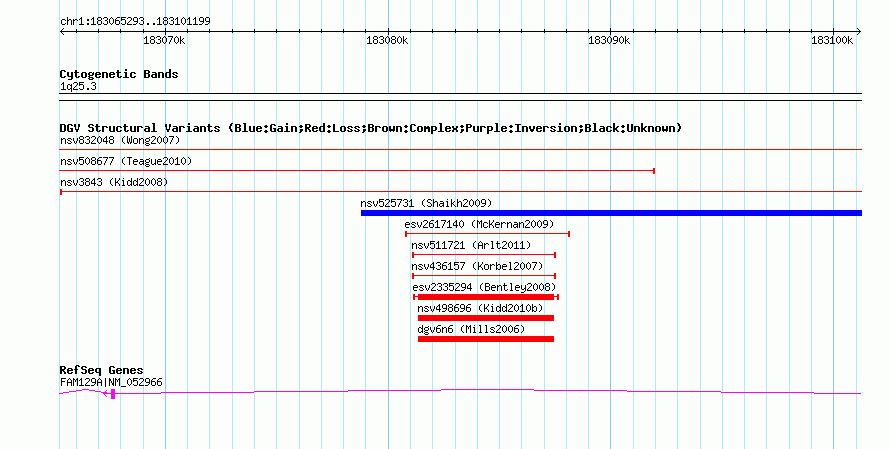The width and height of the screenshot is (890, 449).
Task: Click the red loss bar for dgv6n6
Action: point(486,339)
